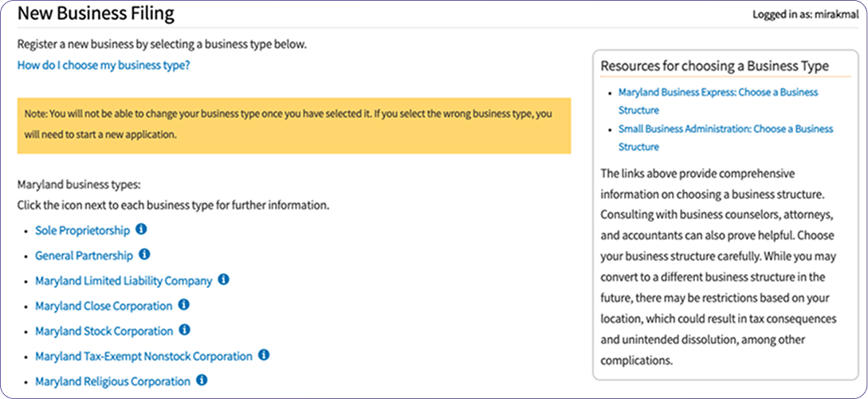Show info for Maryland Limited Liability Company

224,280
